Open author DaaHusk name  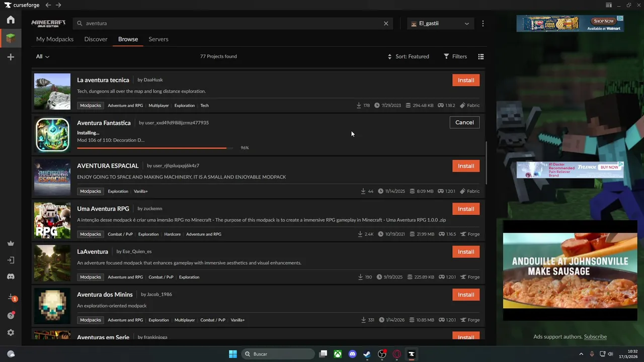(x=153, y=80)
